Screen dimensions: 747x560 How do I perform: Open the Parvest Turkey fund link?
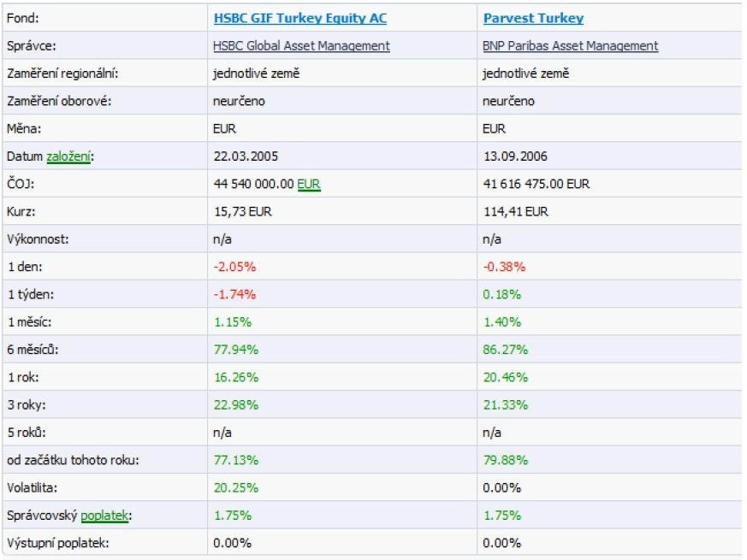tap(533, 18)
